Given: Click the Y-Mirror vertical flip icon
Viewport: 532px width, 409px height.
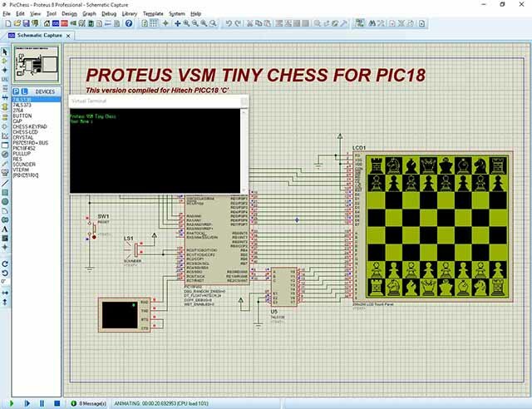Looking at the screenshot, I should [5, 302].
